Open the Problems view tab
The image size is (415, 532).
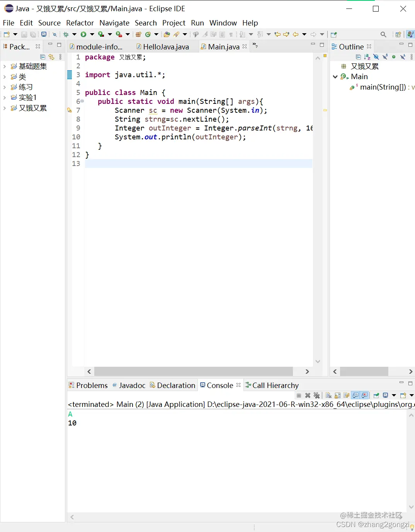tap(88, 385)
